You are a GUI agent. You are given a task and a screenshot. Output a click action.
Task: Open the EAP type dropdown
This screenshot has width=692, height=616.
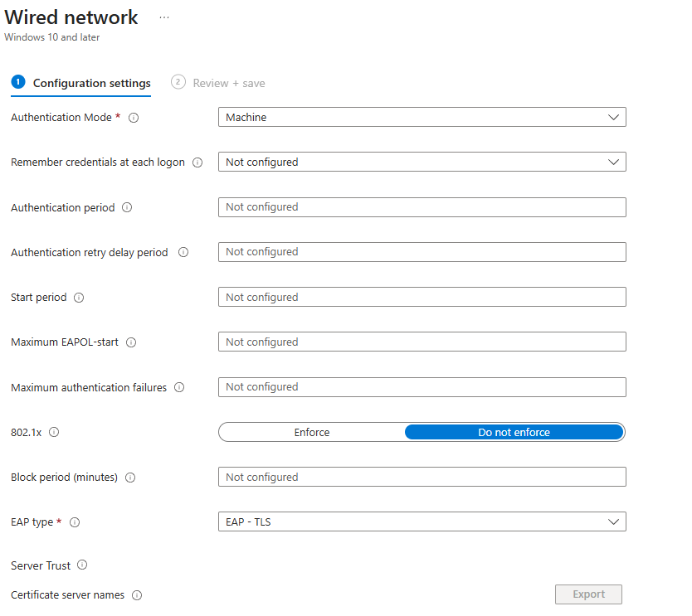(x=422, y=522)
